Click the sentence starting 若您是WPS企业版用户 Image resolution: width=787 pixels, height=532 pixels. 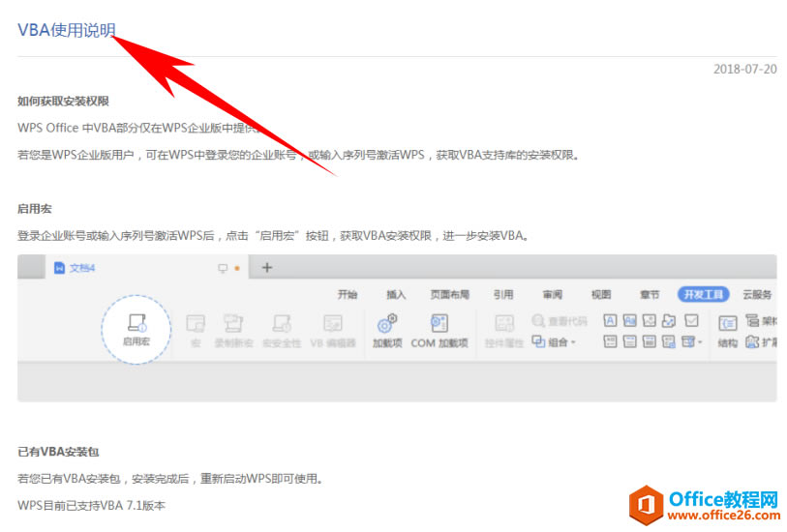click(x=299, y=155)
